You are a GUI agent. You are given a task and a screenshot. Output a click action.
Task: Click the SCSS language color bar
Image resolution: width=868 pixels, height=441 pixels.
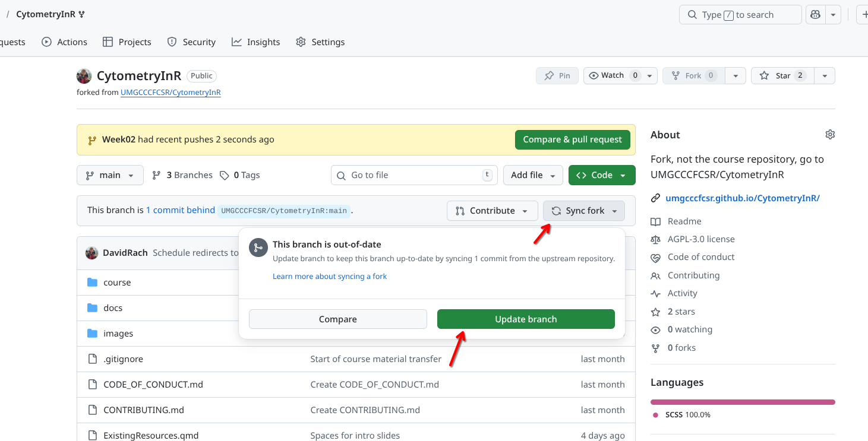point(743,402)
